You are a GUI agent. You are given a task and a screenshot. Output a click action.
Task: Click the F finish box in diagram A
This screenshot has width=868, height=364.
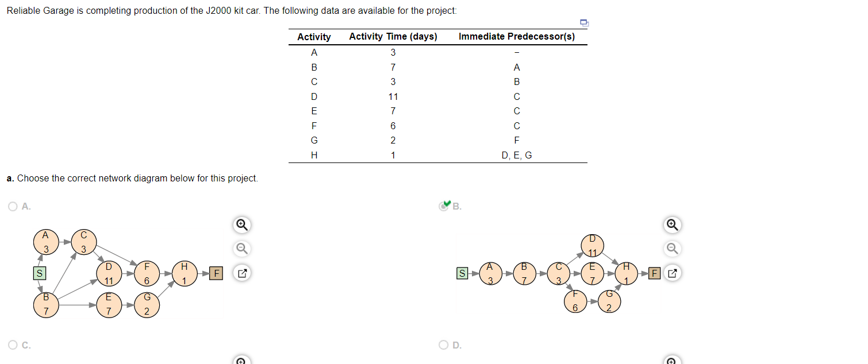click(216, 273)
